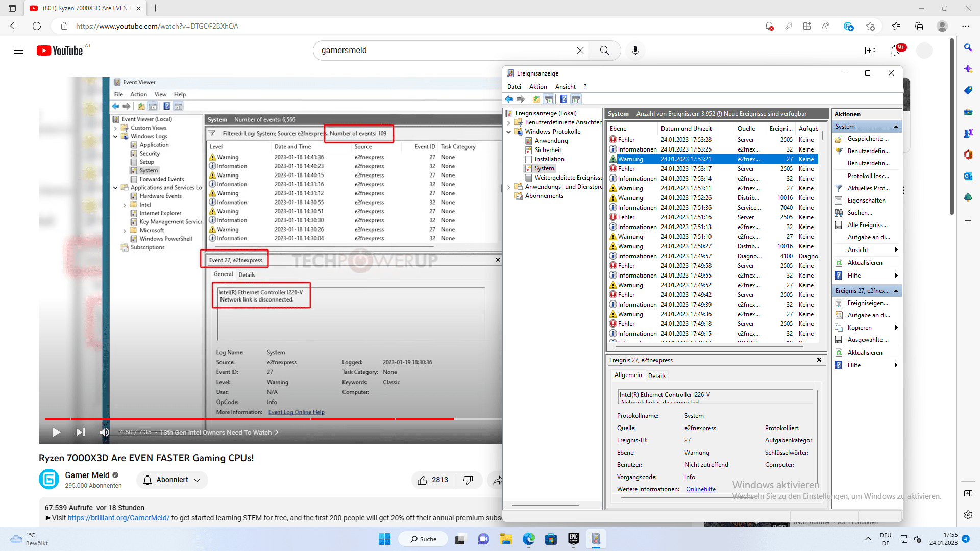
Task: Click Eigenschaften in the Aktionen pane
Action: [866, 201]
